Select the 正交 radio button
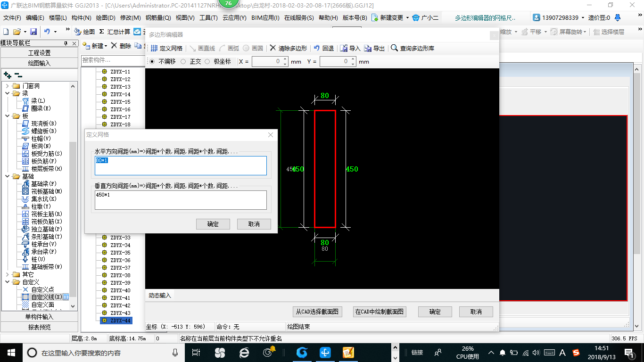Viewport: 644px width, 362px height. 183,61
